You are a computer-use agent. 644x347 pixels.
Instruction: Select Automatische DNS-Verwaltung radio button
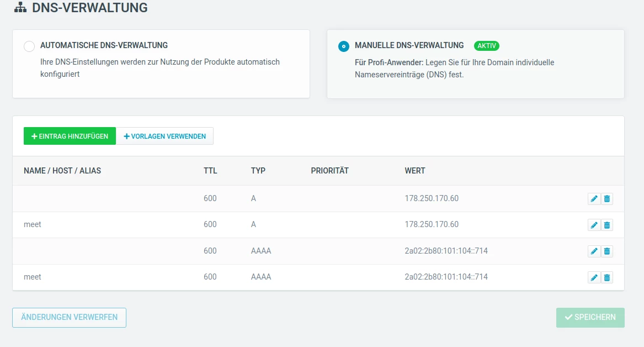[29, 46]
